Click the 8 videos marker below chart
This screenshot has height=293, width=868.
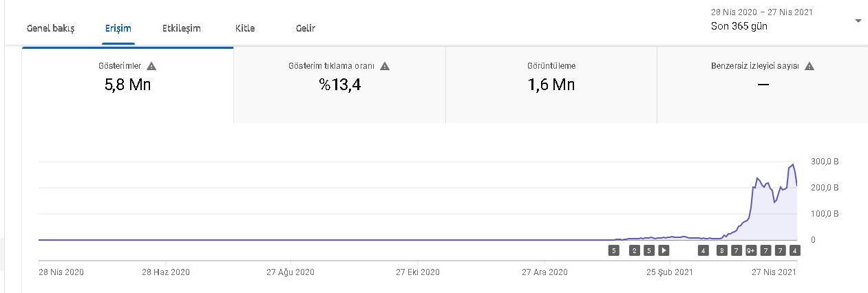721,250
